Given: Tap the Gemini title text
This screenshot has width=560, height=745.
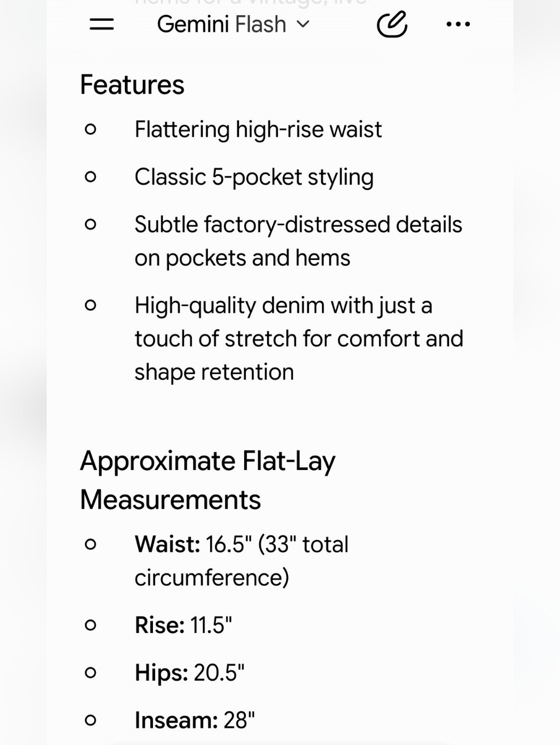Looking at the screenshot, I should click(x=193, y=24).
